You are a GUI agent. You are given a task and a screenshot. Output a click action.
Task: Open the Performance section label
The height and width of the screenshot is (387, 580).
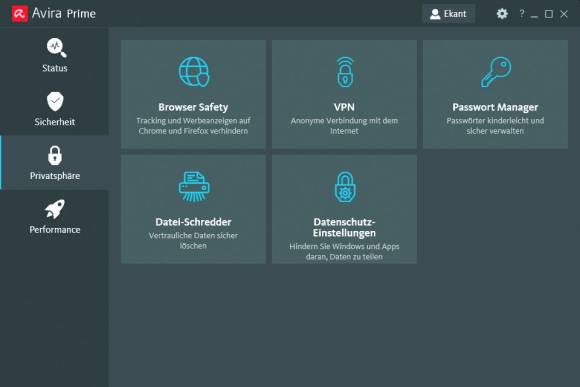[55, 230]
